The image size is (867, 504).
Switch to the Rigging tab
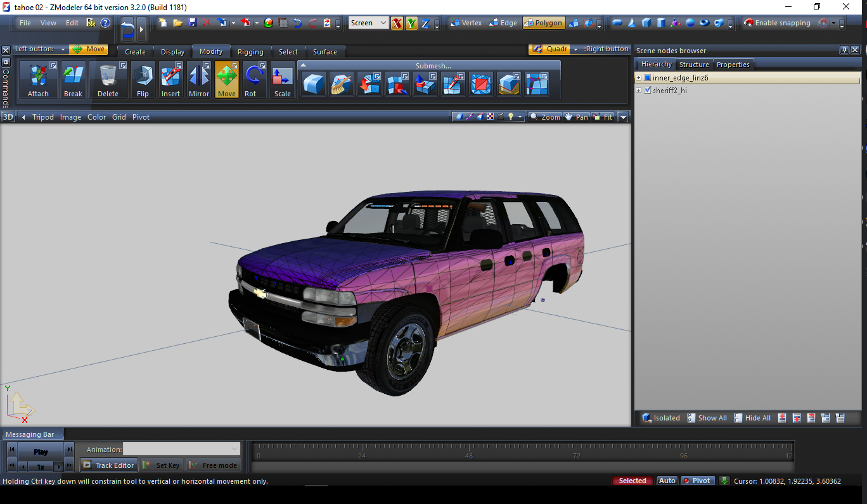[250, 52]
